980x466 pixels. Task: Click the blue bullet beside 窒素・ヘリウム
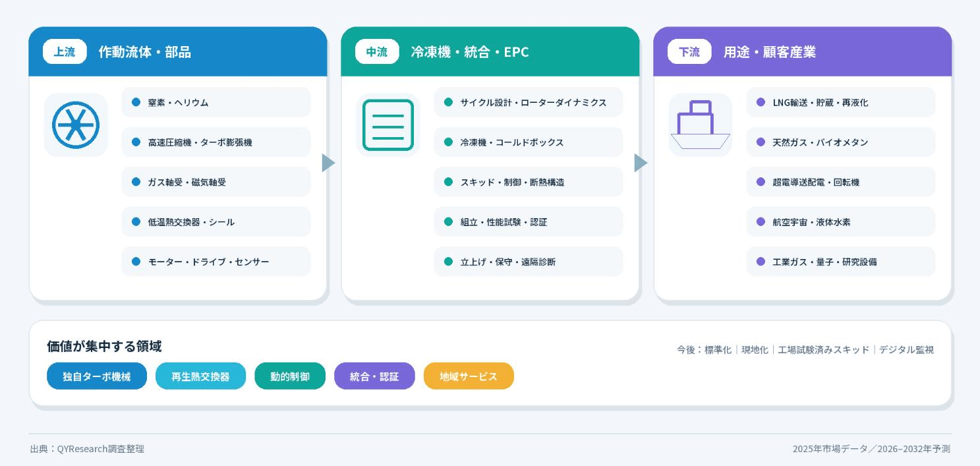click(136, 102)
